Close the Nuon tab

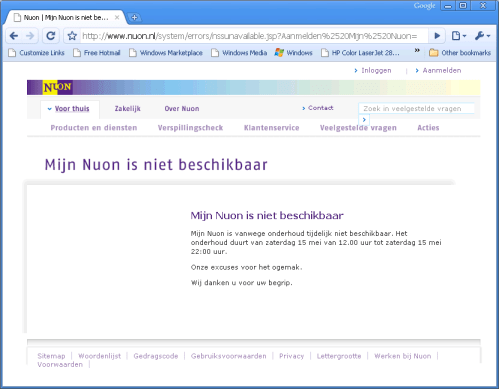(117, 18)
